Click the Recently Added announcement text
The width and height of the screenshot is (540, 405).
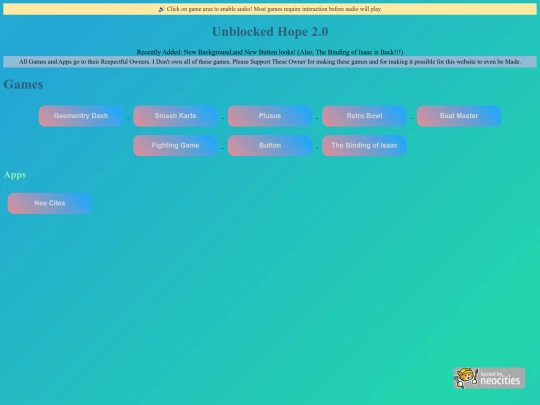tap(270, 52)
